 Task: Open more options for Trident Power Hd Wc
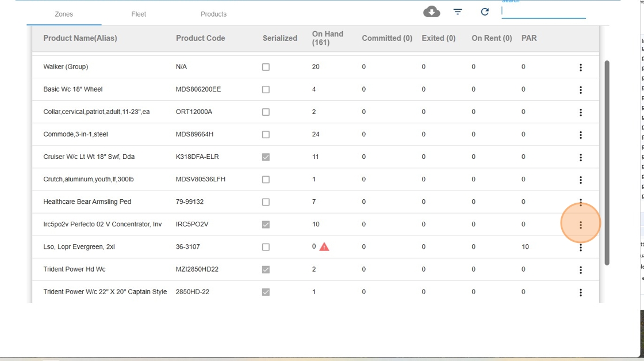[581, 270]
